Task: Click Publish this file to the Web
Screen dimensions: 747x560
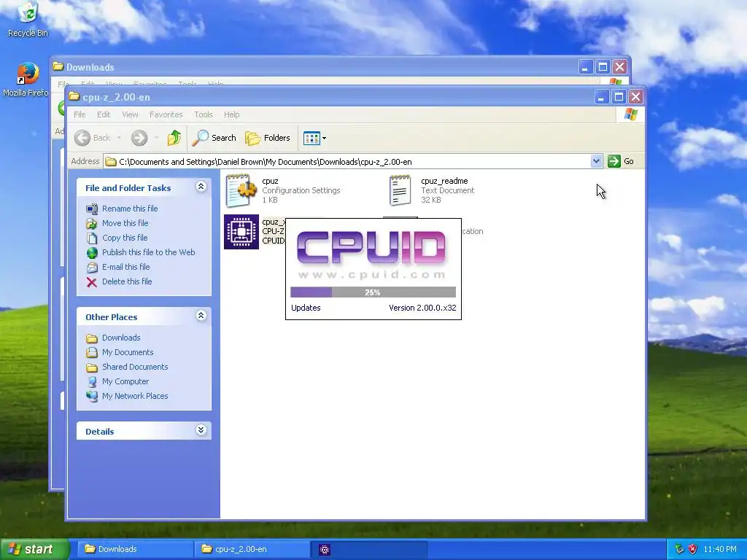Action: (x=149, y=252)
